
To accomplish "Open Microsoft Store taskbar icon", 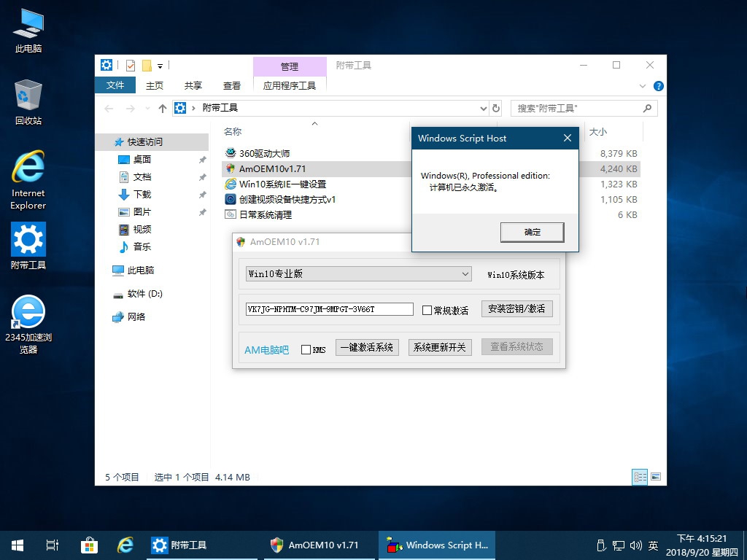I will pyautogui.click(x=89, y=545).
